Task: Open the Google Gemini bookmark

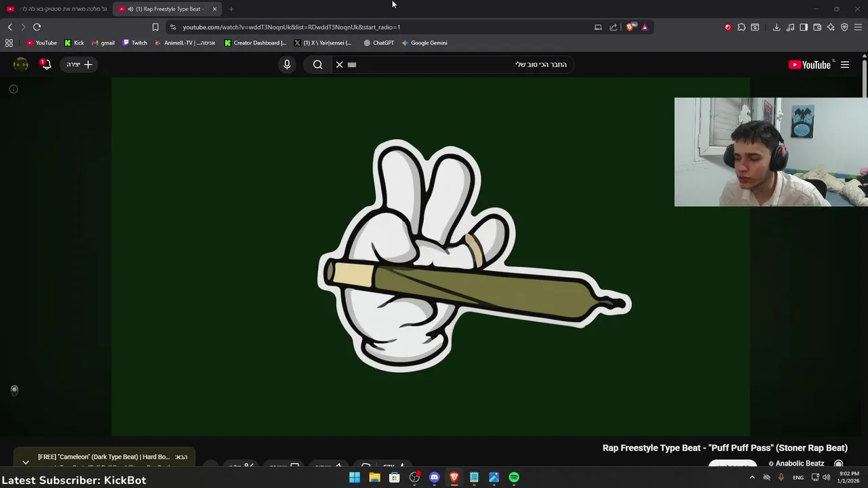Action: (424, 43)
